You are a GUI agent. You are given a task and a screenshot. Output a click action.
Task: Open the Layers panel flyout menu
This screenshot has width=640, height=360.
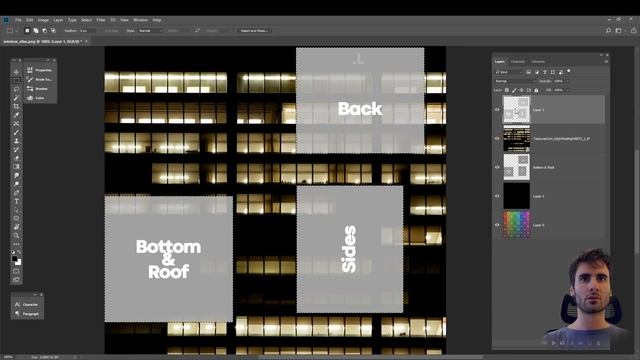(606, 62)
